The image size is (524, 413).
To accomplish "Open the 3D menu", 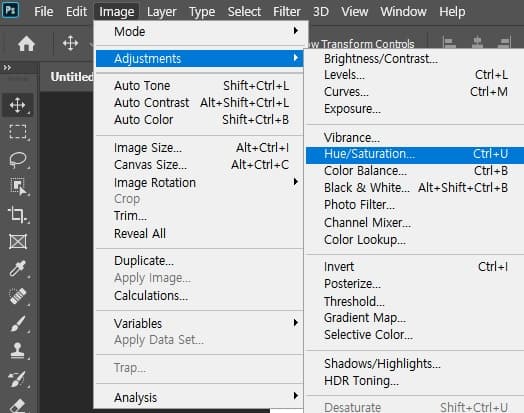I will click(320, 12).
